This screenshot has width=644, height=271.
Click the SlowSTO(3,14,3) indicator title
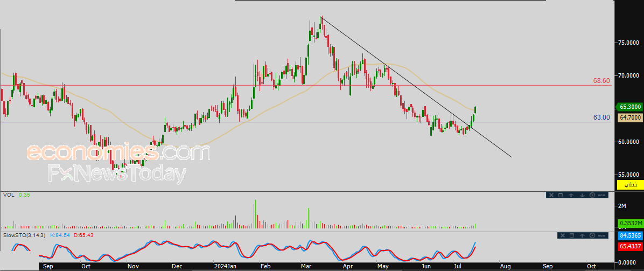[22, 235]
